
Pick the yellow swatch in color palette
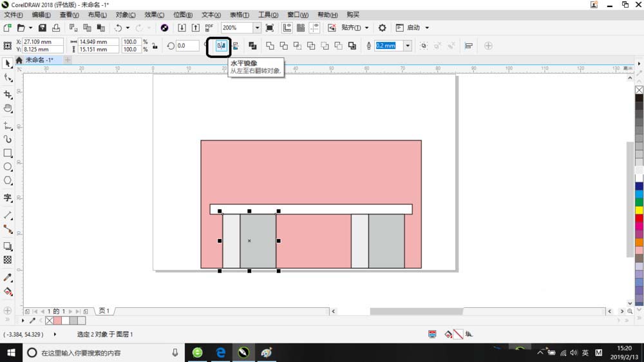click(x=639, y=210)
